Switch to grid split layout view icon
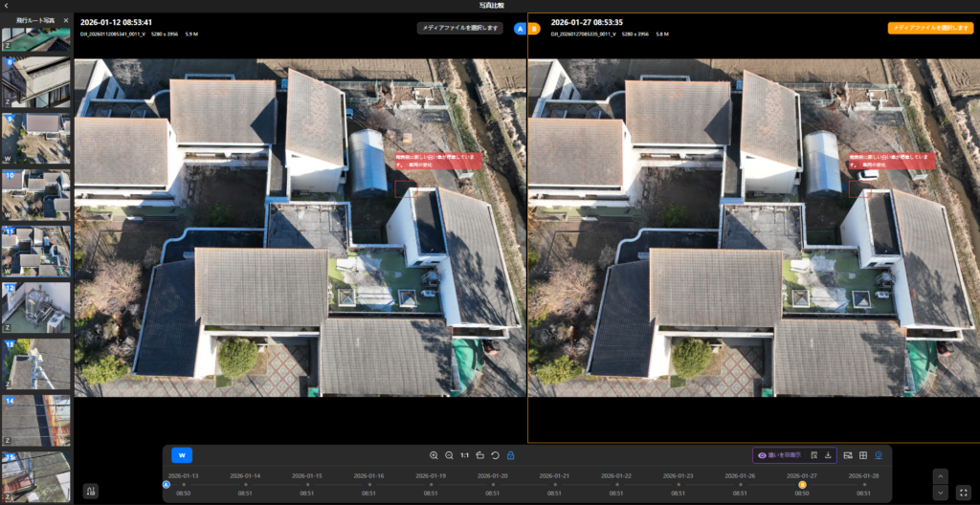The width and height of the screenshot is (980, 505). (862, 455)
